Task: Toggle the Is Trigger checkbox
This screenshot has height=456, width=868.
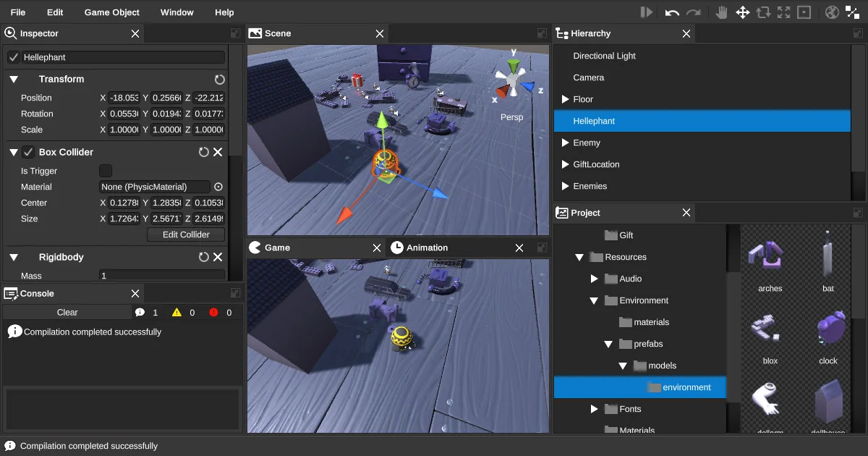Action: click(x=106, y=170)
